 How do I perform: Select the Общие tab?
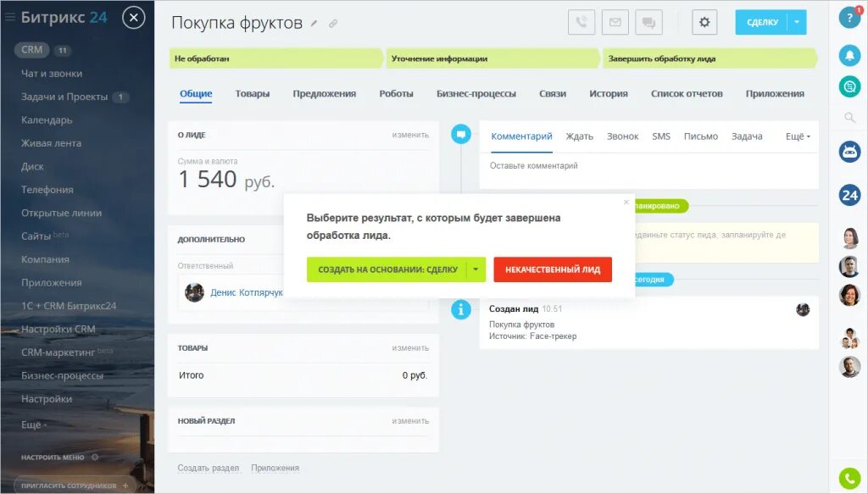pos(196,93)
